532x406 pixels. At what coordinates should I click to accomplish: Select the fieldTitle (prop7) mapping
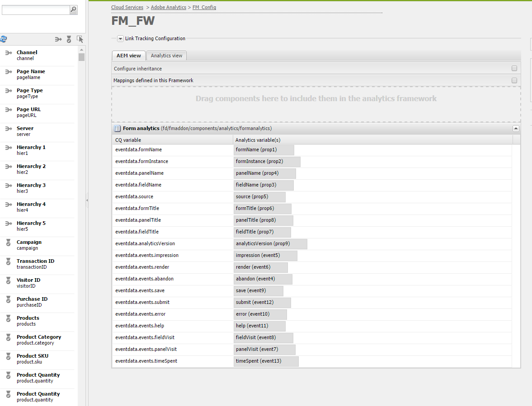(262, 232)
